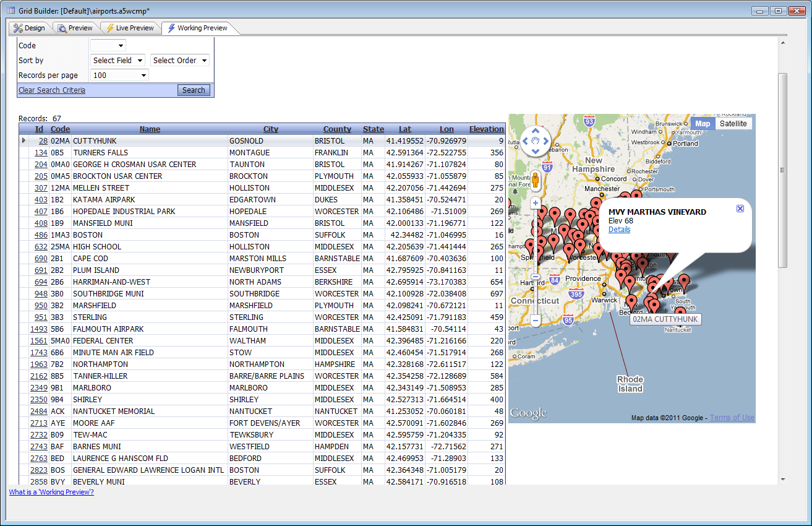
Task: Sort by the Name column header
Action: 150,129
